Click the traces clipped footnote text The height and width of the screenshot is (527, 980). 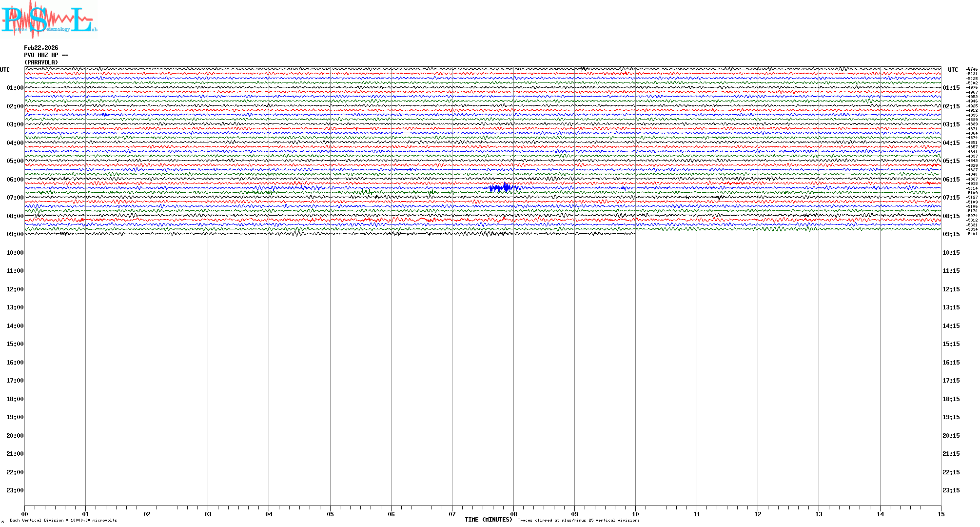coord(578,520)
